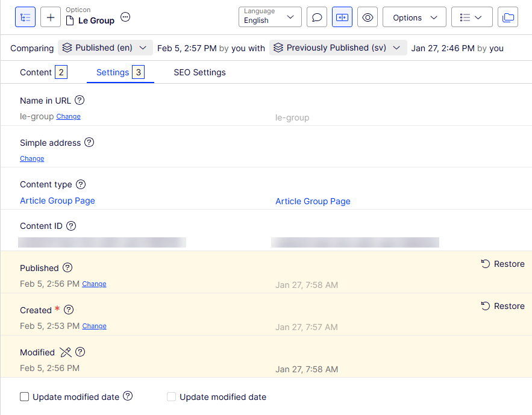
Task: Click the read-only pencil icon by Modified
Action: pos(66,352)
